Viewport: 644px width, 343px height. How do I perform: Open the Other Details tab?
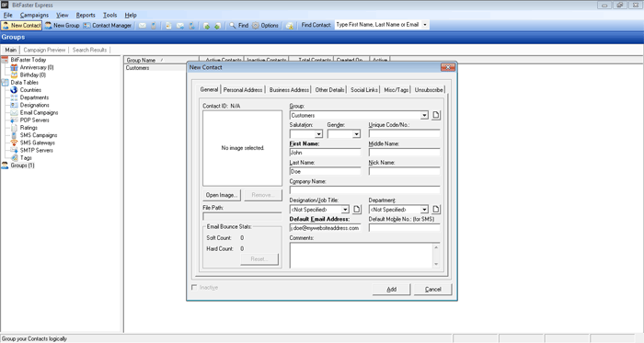point(329,89)
